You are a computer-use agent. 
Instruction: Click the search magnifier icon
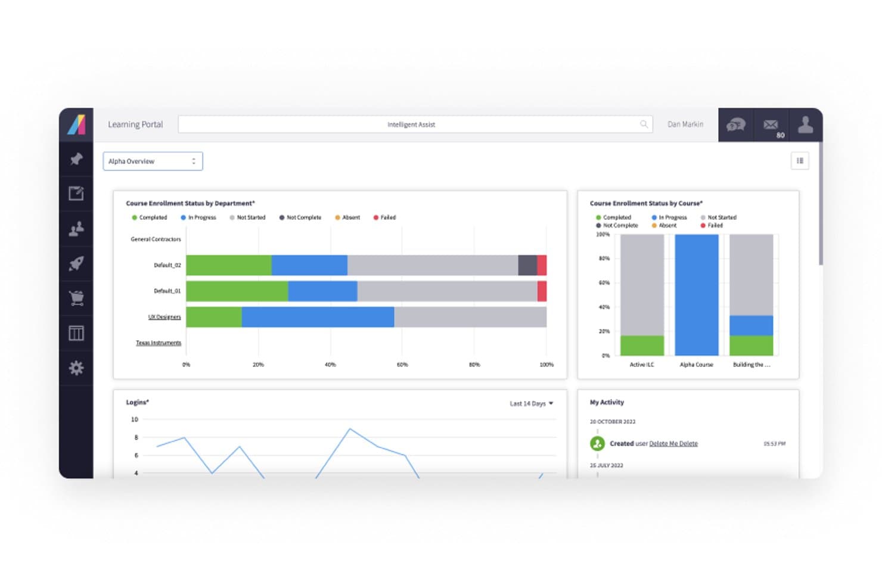click(x=644, y=124)
